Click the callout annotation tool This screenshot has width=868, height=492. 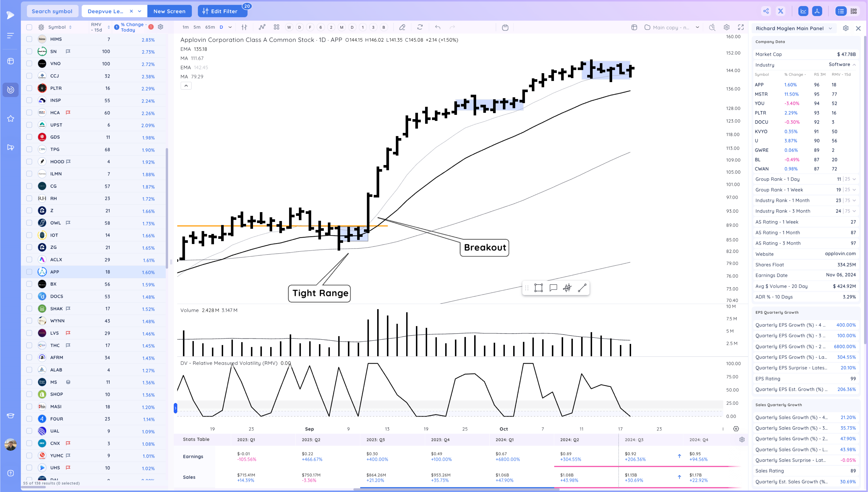[x=553, y=288]
